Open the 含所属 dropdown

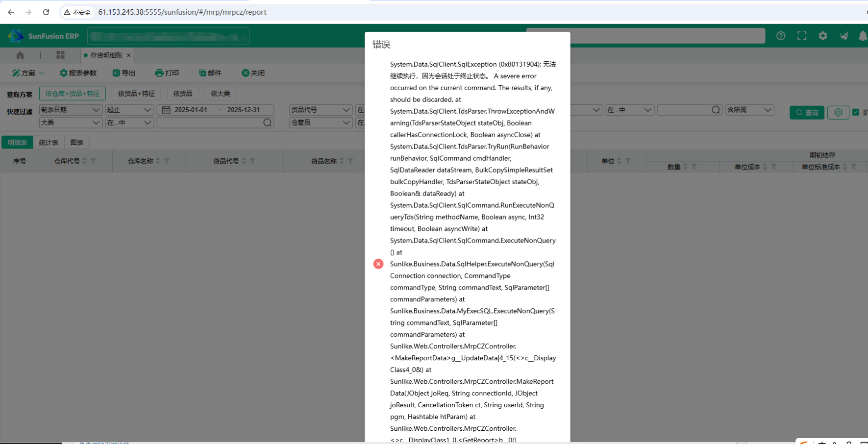click(749, 110)
